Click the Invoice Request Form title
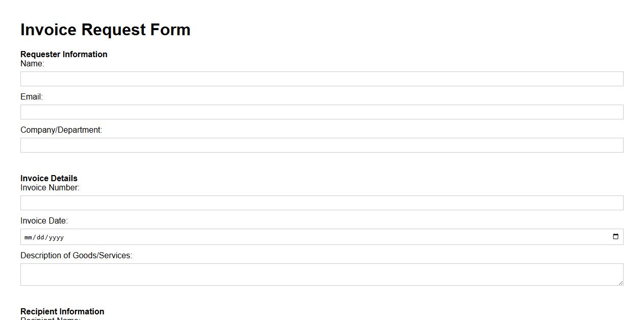 click(x=105, y=30)
